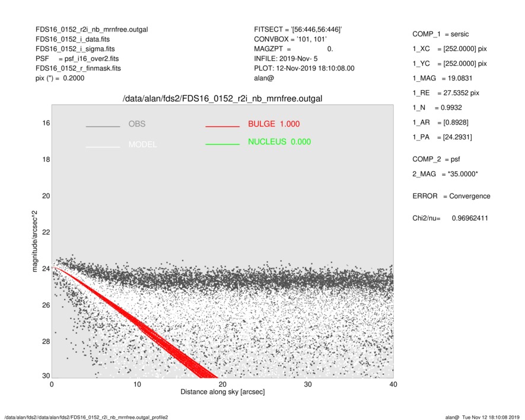This screenshot has height=420, width=525.
Task: Click the white MODEL legend line sample
Action: click(x=103, y=147)
